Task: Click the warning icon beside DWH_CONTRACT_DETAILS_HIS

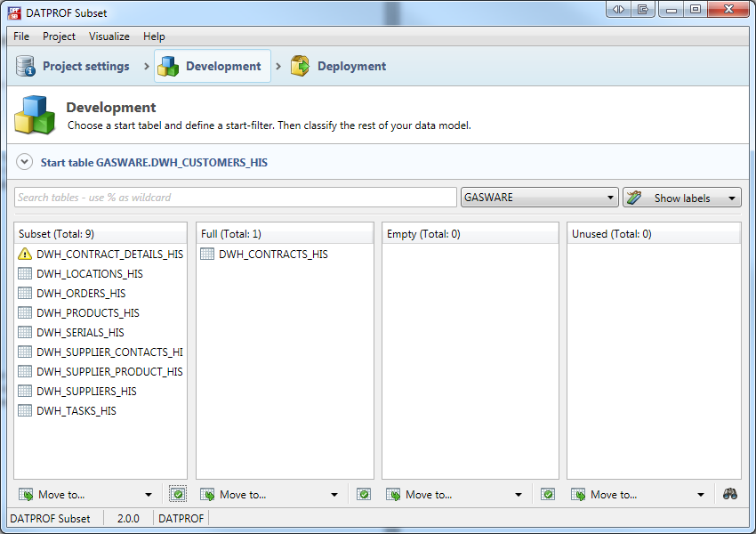Action: [25, 255]
